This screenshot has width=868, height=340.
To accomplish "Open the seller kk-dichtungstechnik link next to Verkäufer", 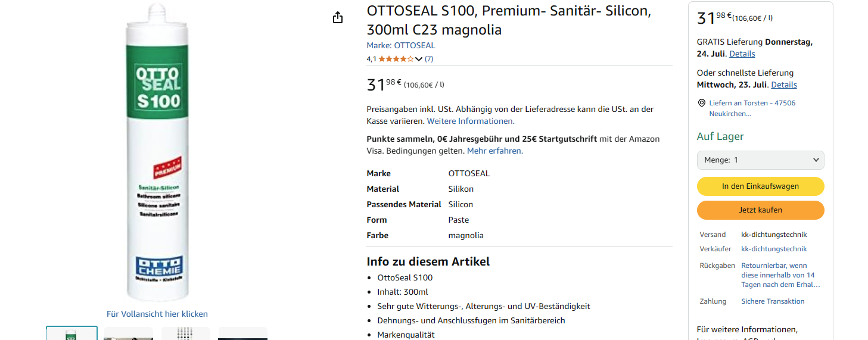I will (774, 249).
